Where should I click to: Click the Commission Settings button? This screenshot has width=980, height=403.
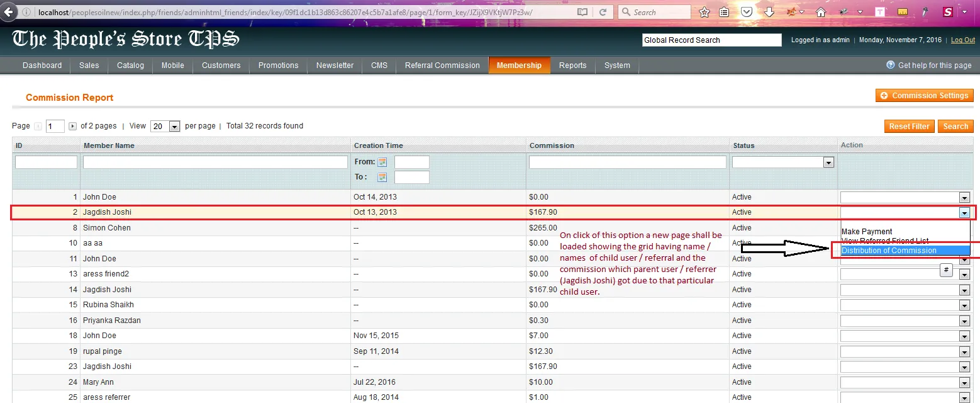(924, 96)
